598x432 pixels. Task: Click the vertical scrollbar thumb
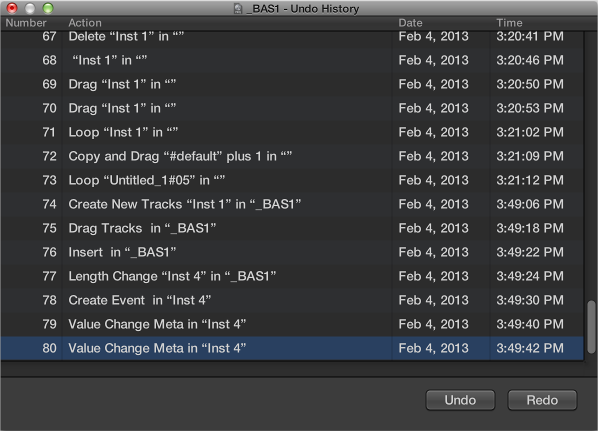pyautogui.click(x=591, y=327)
